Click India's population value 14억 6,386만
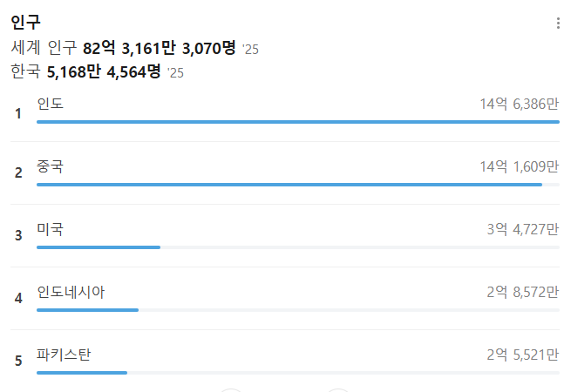571x392 pixels. tap(519, 105)
